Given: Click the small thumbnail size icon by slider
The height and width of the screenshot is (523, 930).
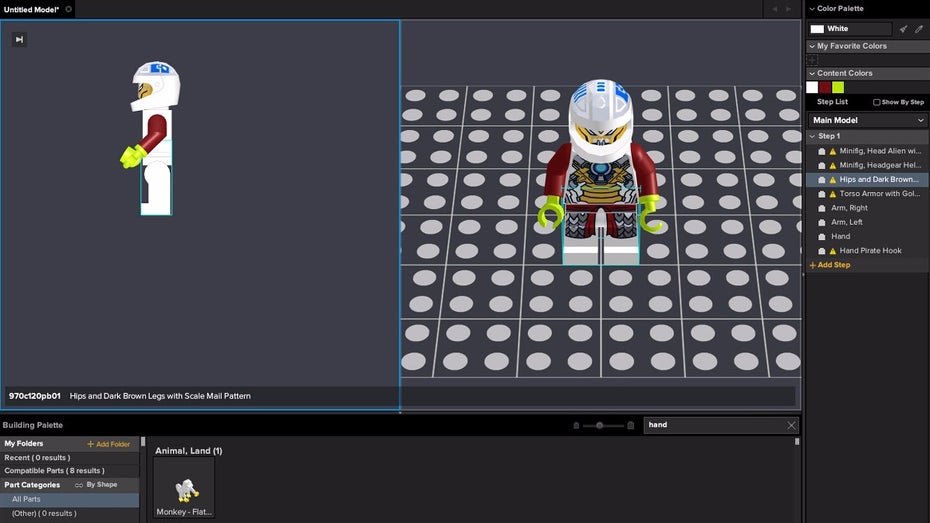Looking at the screenshot, I should coord(576,425).
